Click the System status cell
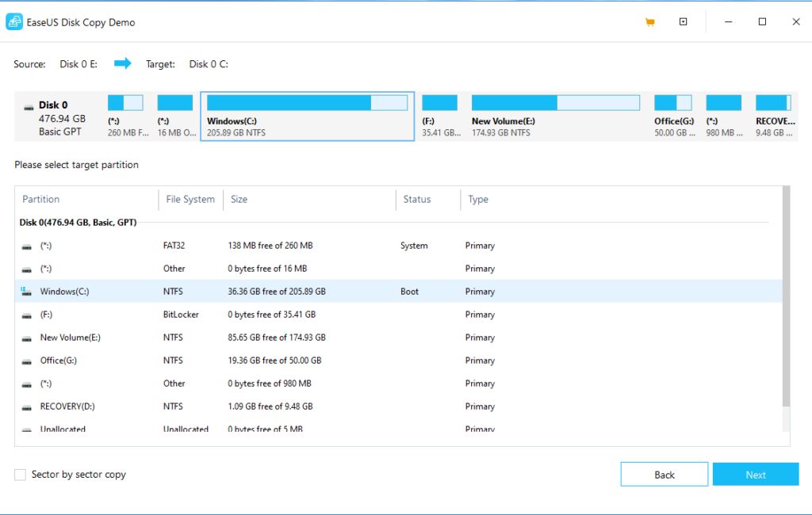The height and width of the screenshot is (515, 812). point(414,246)
